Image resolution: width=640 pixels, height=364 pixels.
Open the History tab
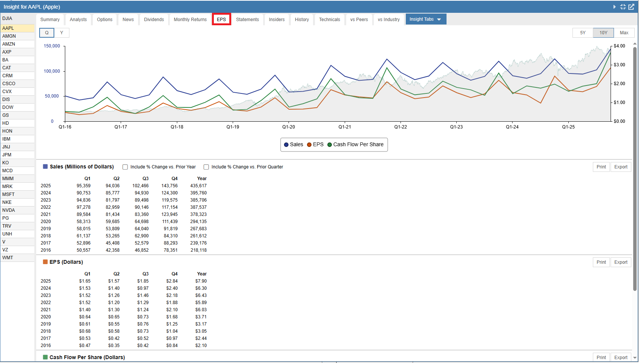pos(302,20)
